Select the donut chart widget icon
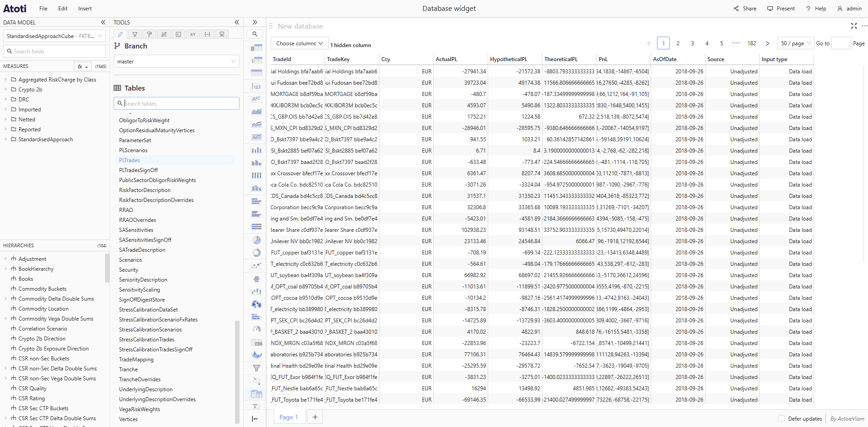 (256, 253)
